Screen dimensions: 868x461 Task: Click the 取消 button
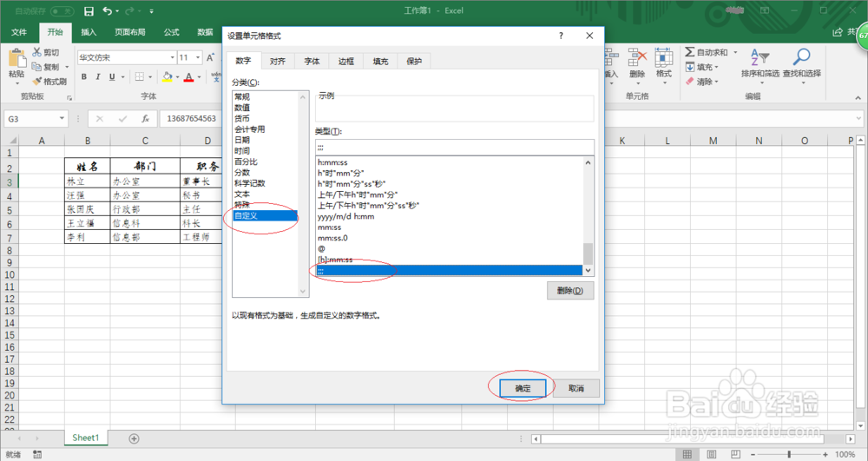click(576, 388)
